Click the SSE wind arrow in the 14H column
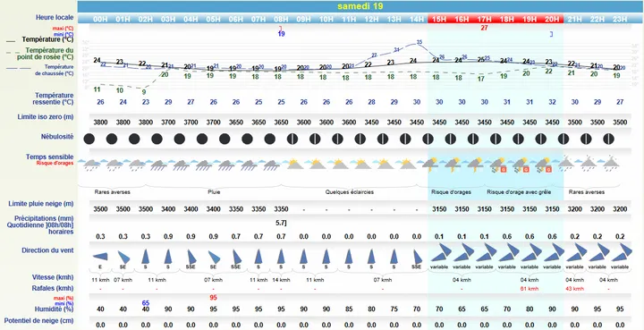Image resolution: width=644 pixels, height=330 pixels. click(417, 257)
